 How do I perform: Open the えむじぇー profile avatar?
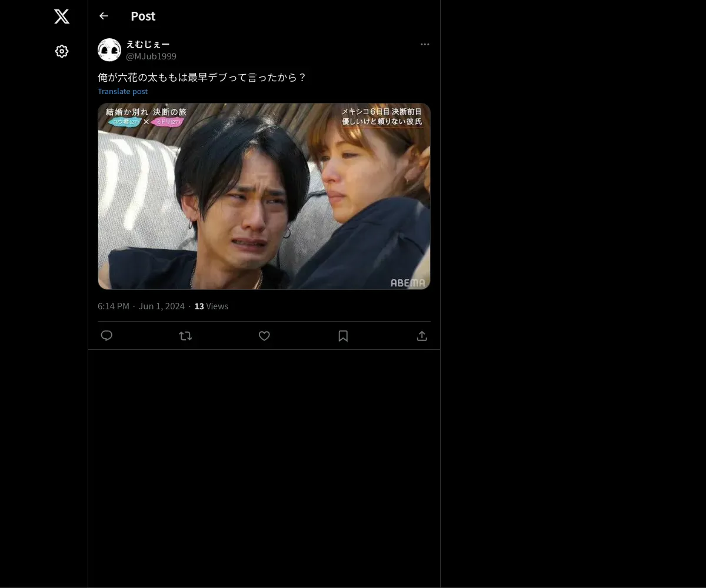pos(109,50)
